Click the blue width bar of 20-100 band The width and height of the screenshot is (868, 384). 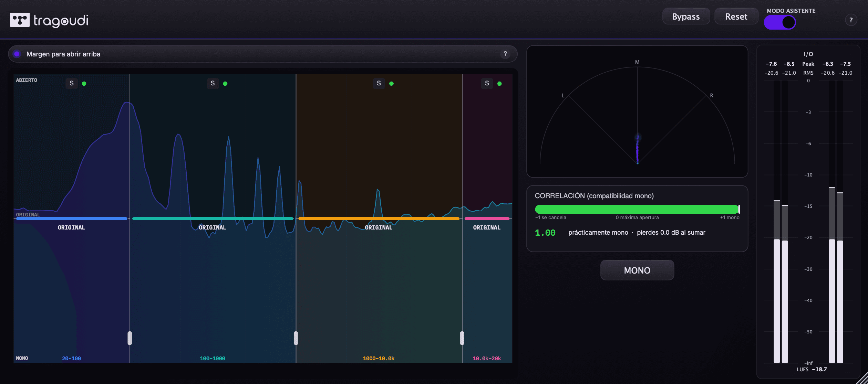72,218
